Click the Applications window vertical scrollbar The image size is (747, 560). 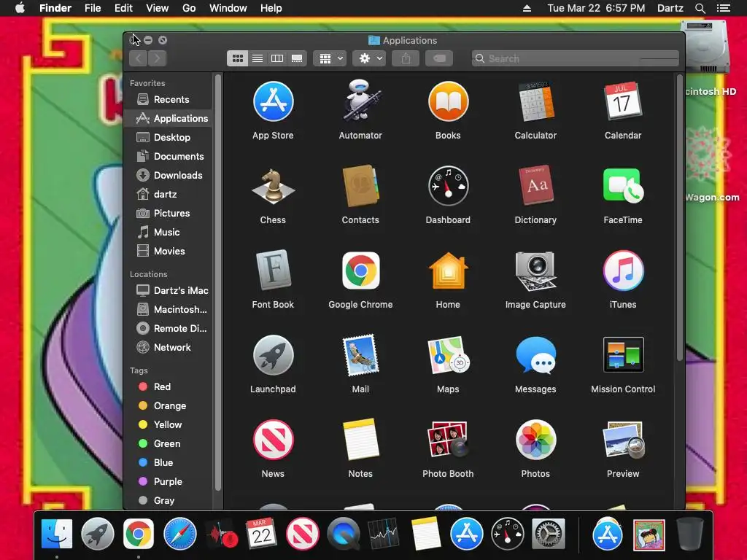[x=680, y=217]
